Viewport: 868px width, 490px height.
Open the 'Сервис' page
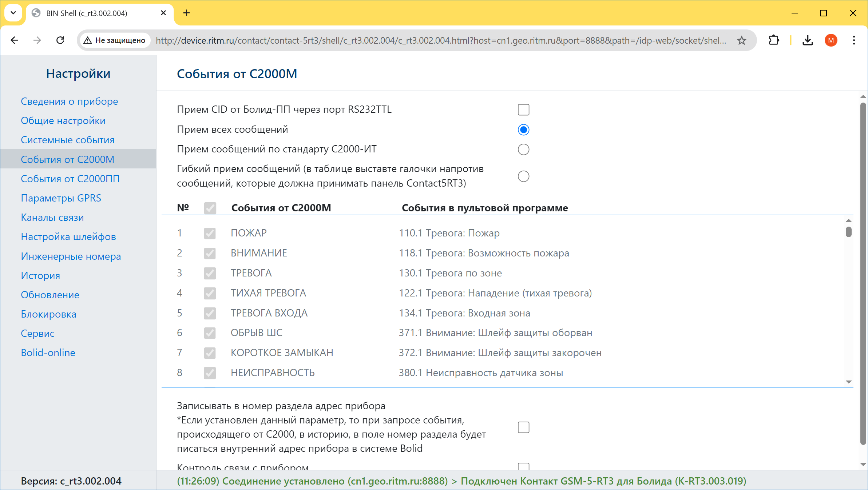37,333
